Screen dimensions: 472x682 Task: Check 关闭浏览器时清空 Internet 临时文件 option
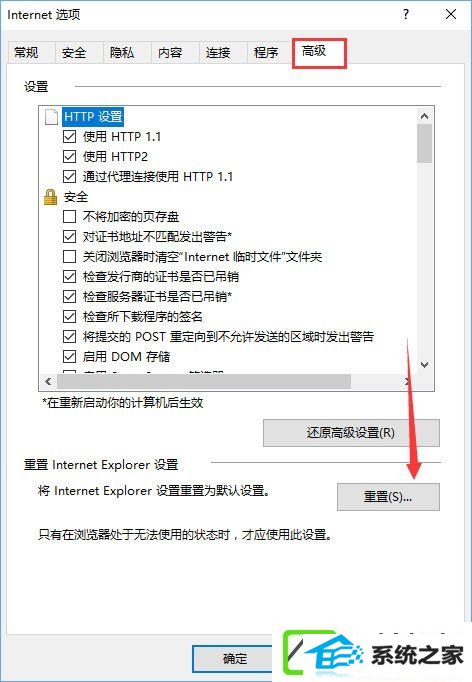click(70, 257)
